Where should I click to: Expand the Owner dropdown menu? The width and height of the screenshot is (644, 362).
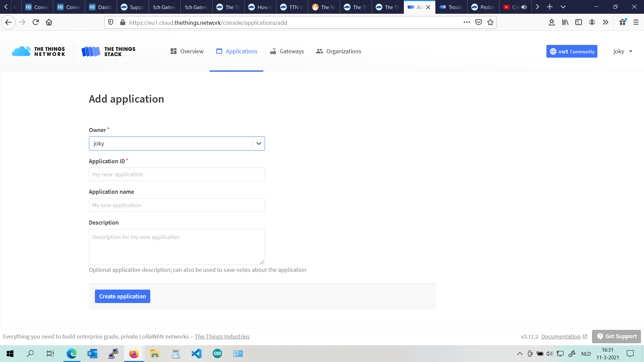[258, 143]
